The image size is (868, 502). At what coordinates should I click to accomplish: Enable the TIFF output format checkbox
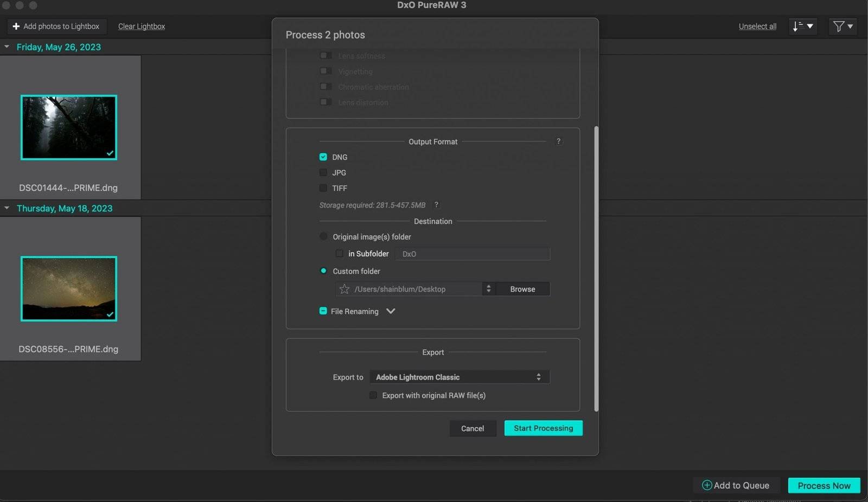point(323,188)
